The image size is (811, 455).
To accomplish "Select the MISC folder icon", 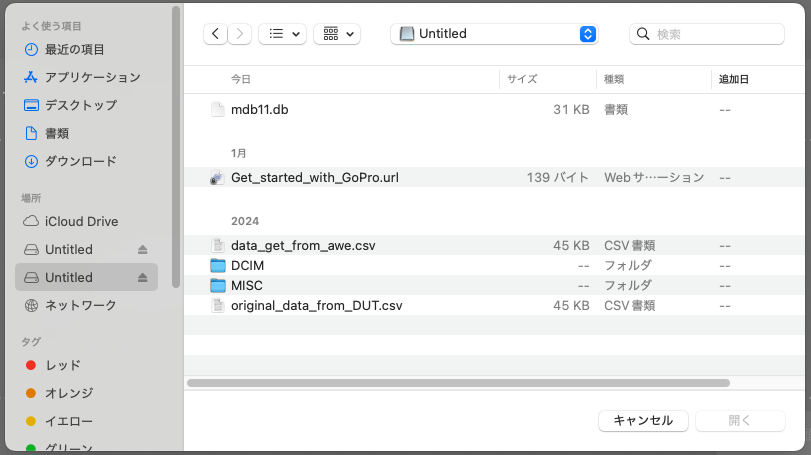I will [x=218, y=285].
